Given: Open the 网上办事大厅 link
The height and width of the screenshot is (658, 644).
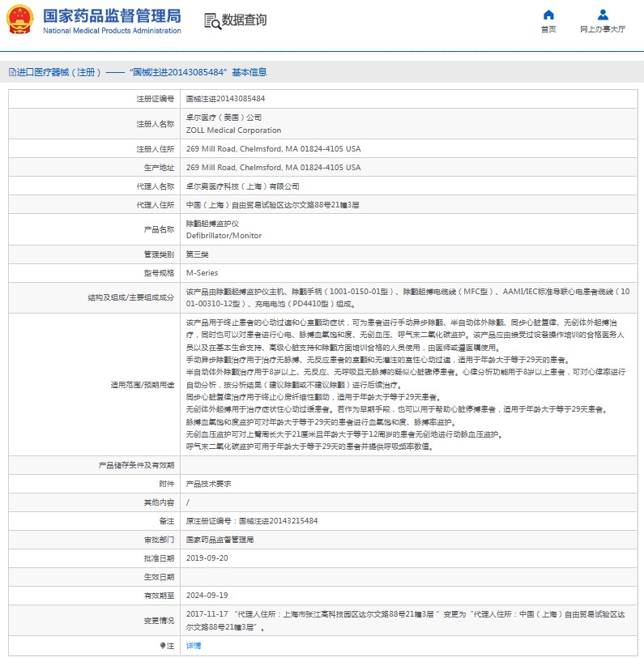Looking at the screenshot, I should coord(603,29).
